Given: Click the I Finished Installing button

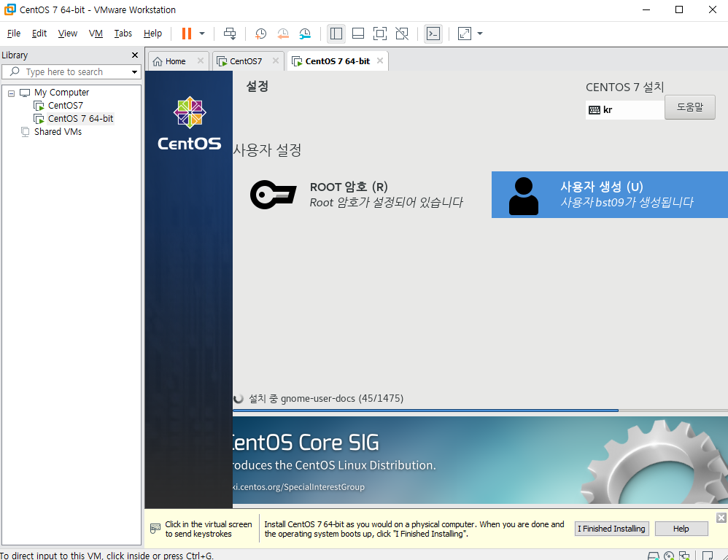Looking at the screenshot, I should coord(611,529).
